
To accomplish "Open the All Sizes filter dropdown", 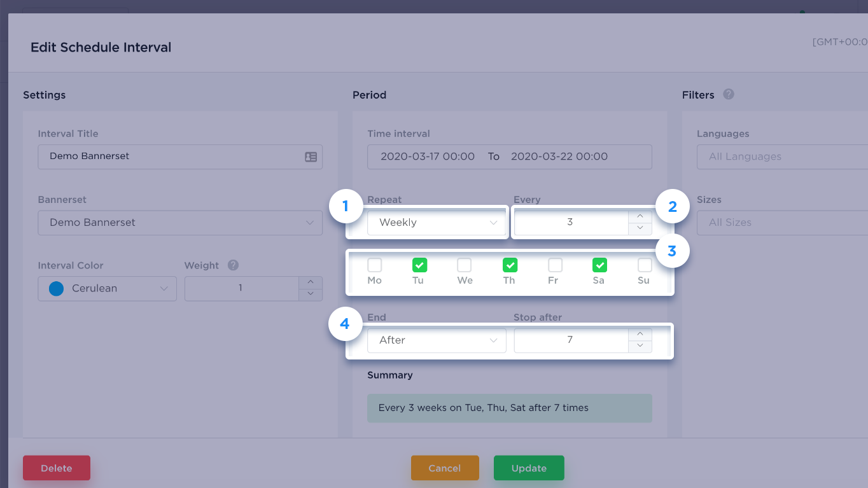I will (783, 223).
